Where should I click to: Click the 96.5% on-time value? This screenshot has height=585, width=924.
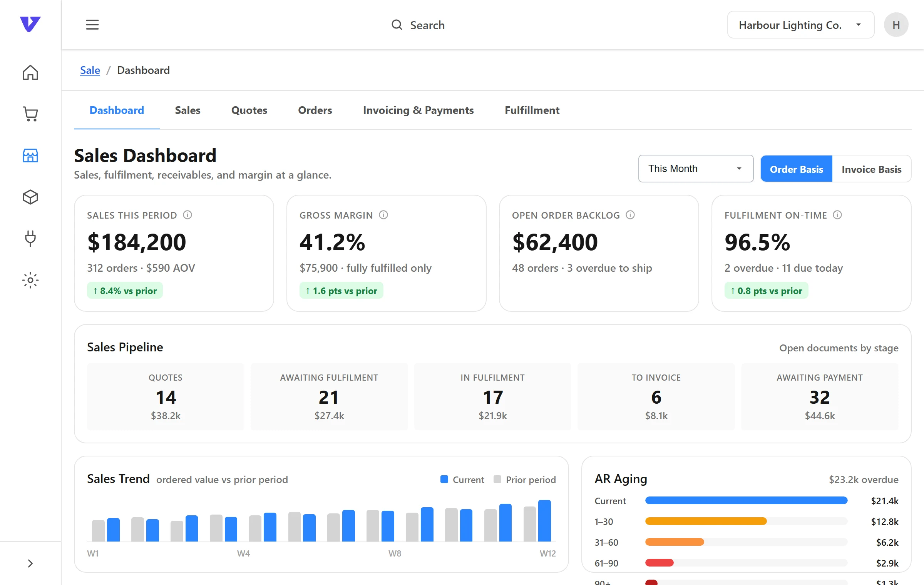[757, 242]
